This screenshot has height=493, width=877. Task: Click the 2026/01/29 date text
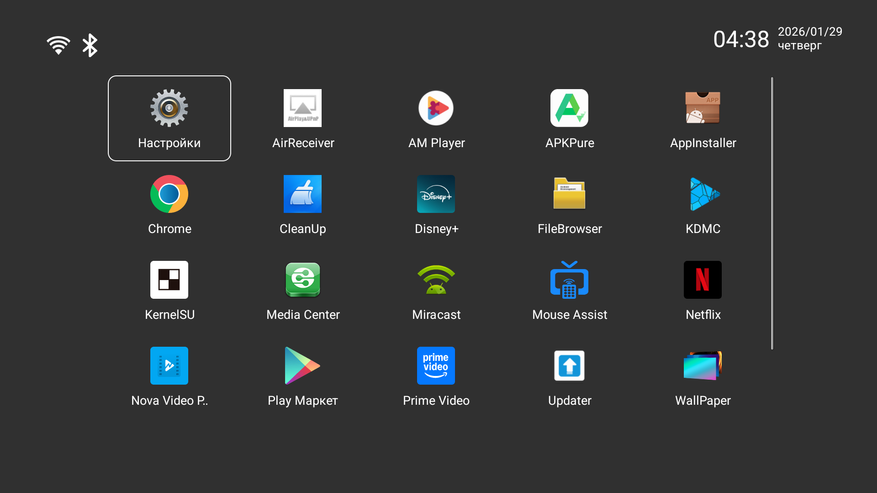[x=810, y=32]
